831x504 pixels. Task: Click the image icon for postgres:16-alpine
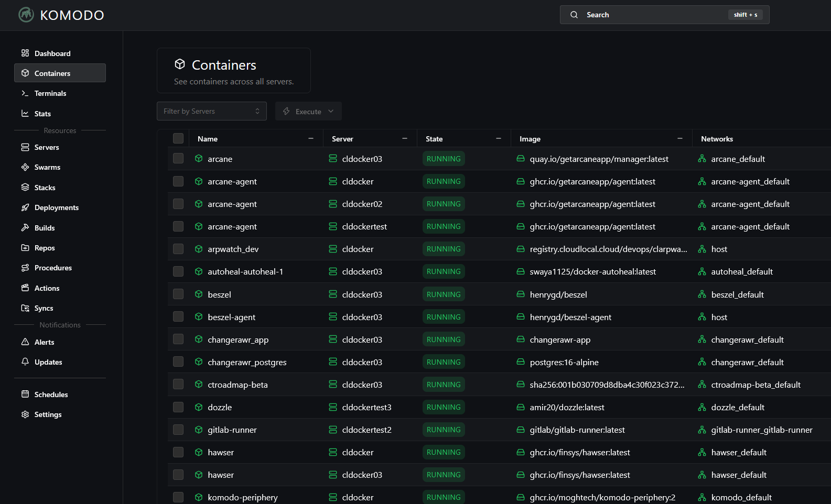click(x=521, y=362)
